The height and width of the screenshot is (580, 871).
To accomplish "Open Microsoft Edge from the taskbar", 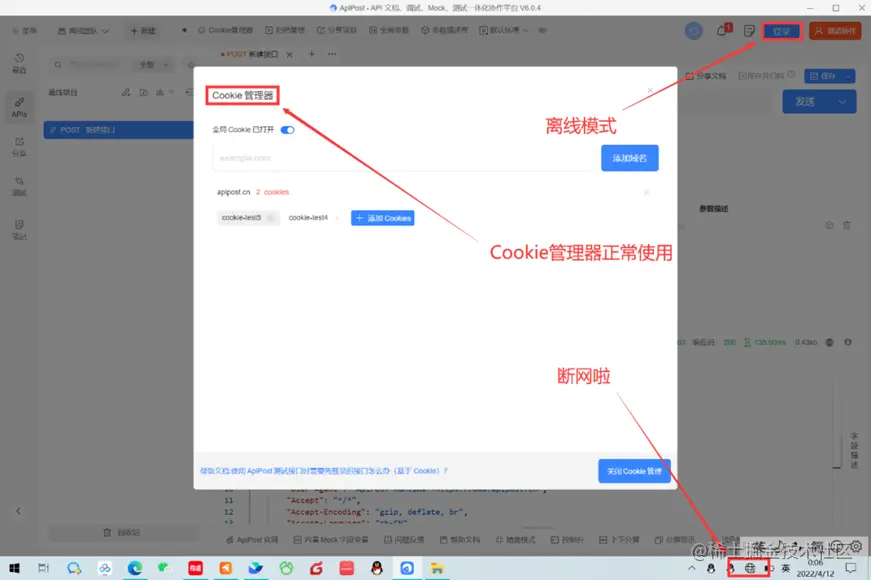I will pyautogui.click(x=134, y=568).
